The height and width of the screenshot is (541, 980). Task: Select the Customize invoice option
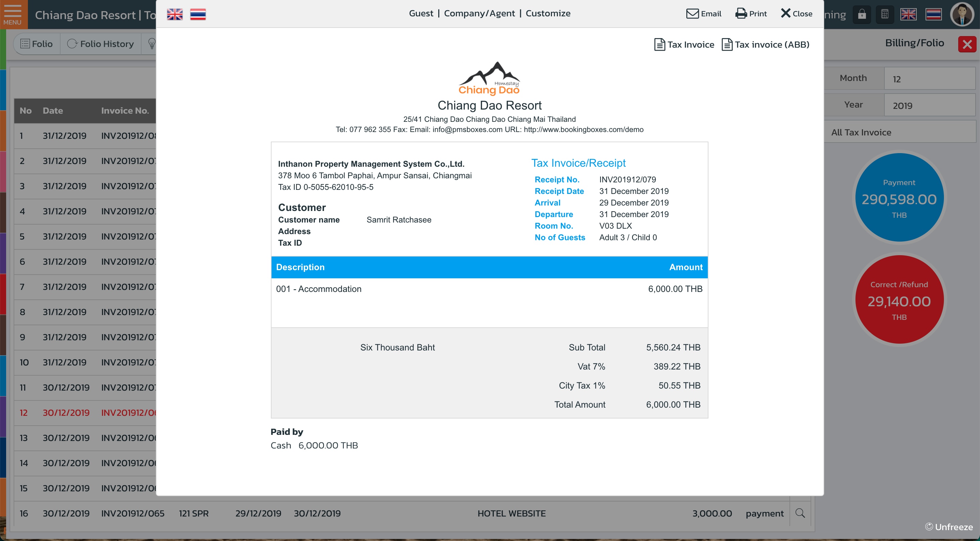(x=548, y=13)
